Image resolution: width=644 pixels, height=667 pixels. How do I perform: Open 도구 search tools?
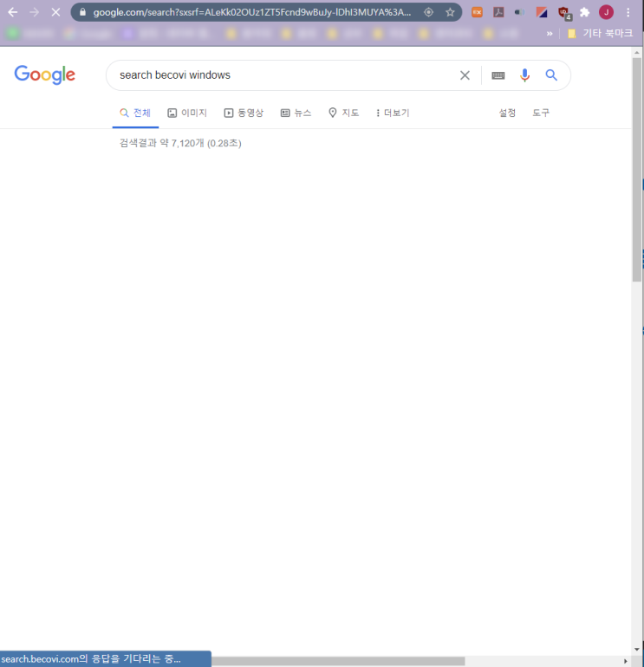click(541, 113)
